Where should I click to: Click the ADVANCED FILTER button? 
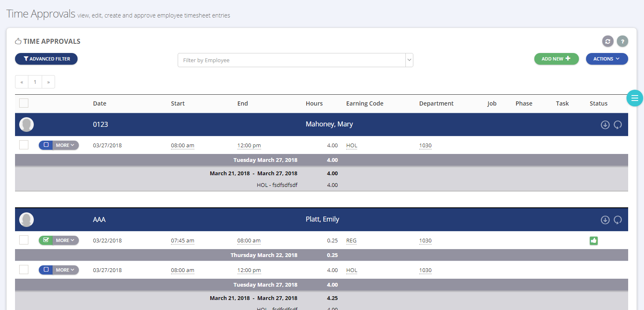tap(46, 59)
